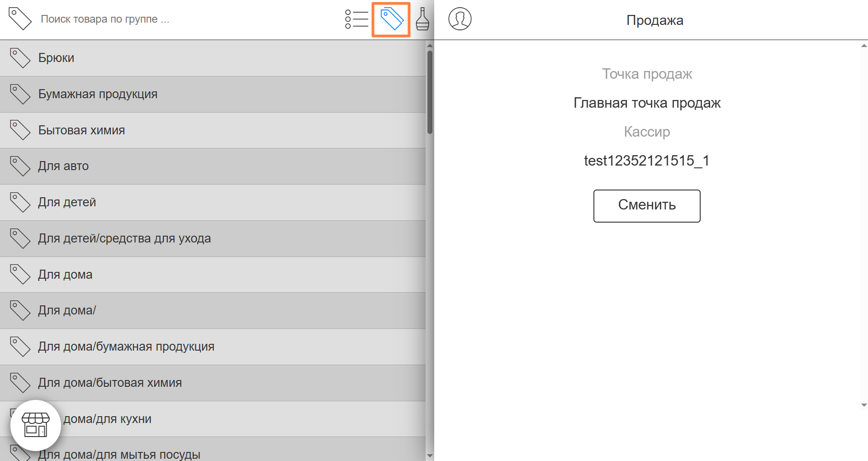Click the tag icon next to Бумажная продукция
This screenshot has height=461, width=868.
(20, 94)
